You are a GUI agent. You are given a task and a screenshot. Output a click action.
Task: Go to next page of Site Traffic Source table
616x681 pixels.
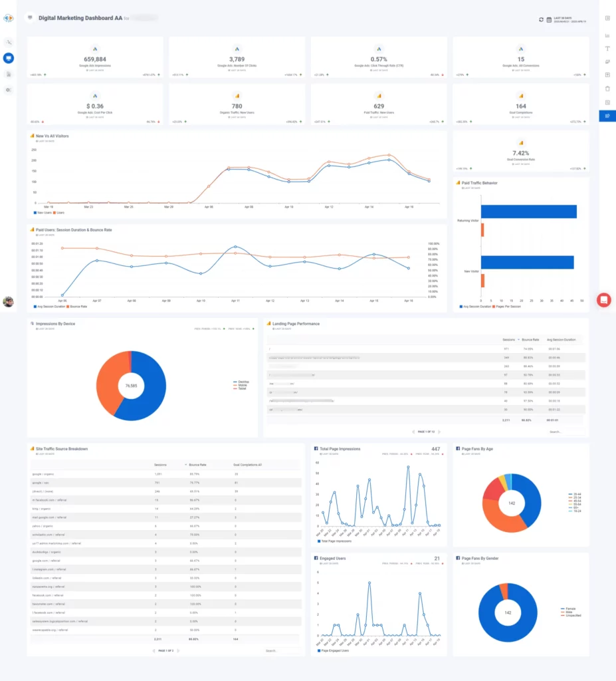(x=178, y=650)
